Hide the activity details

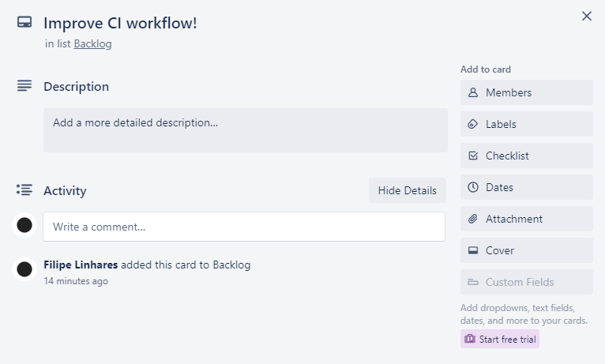(407, 190)
